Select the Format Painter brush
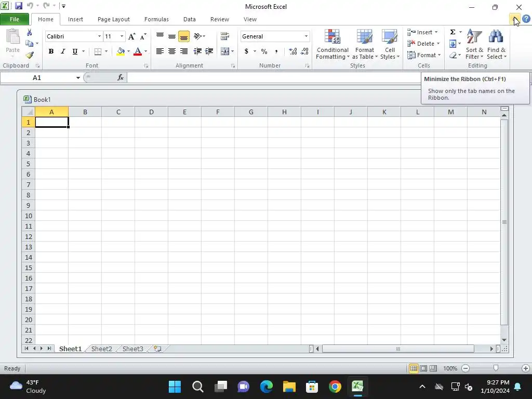The image size is (532, 399). tap(30, 55)
